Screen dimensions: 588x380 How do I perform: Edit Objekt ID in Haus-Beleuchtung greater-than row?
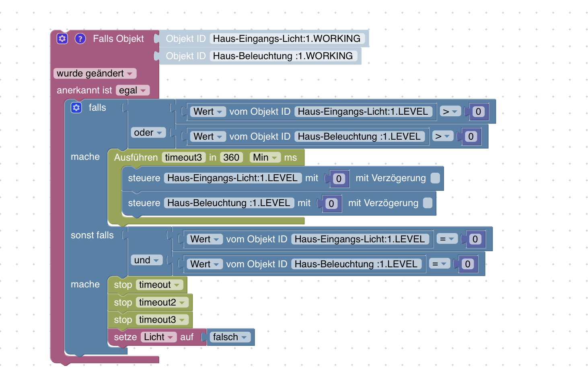tap(360, 136)
